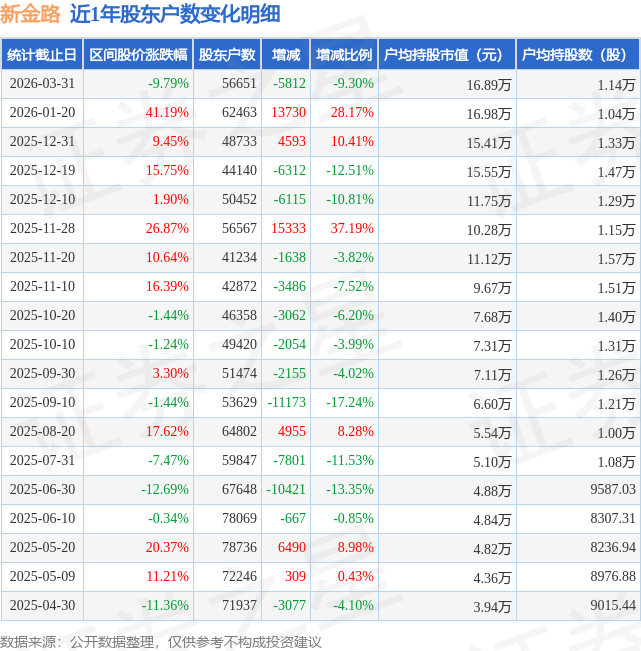Click the 3.94万 market value cell
Viewport: 641px width, 651px height.
[492, 607]
